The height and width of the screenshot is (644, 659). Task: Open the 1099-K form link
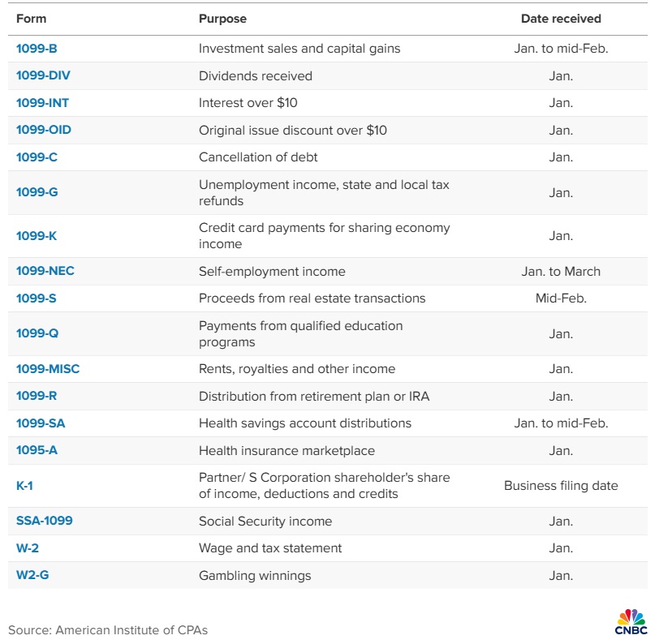point(36,236)
